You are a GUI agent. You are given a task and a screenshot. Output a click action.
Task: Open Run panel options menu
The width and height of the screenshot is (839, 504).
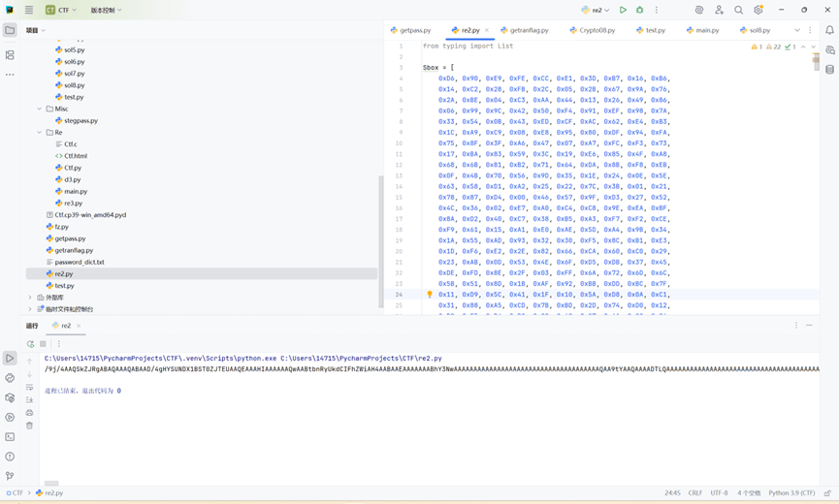pos(796,326)
